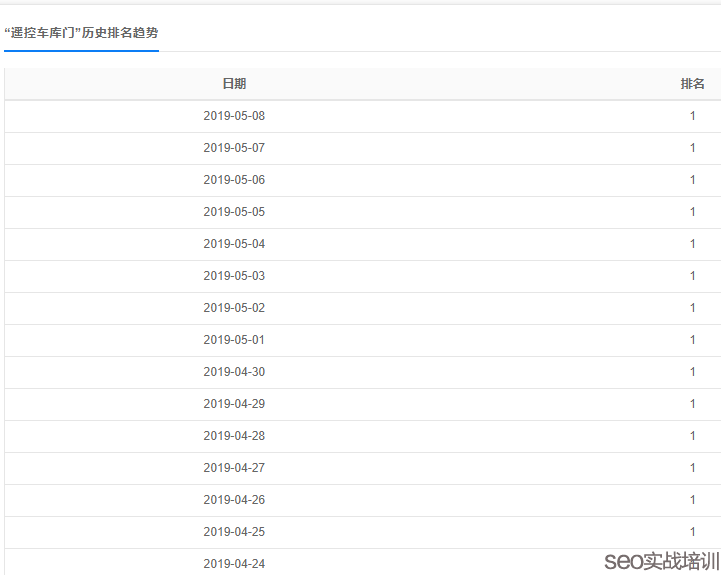Click the 2019-05-06 date entry
The image size is (721, 575).
234,180
